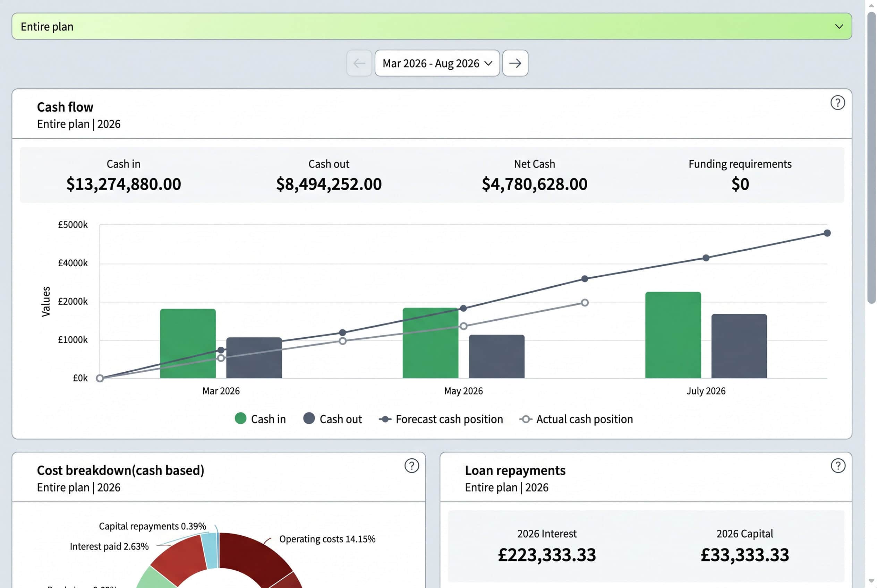The height and width of the screenshot is (588, 877).
Task: Select the Mar 2026 Cash in bar
Action: point(188,344)
